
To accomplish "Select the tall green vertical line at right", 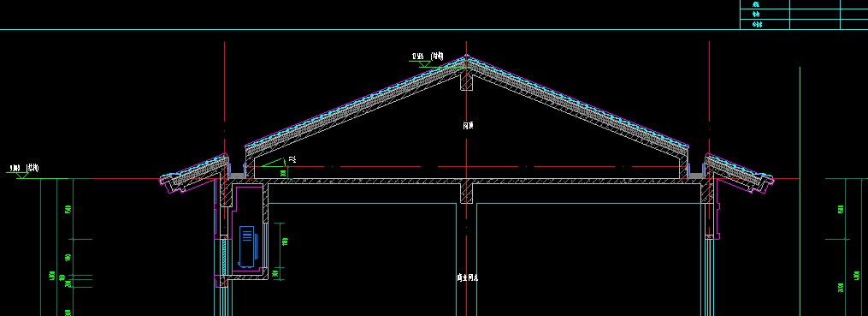I will tap(800, 191).
